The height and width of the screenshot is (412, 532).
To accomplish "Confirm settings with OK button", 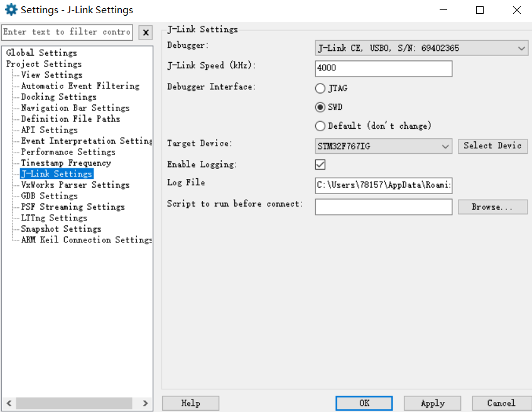I will [x=364, y=403].
